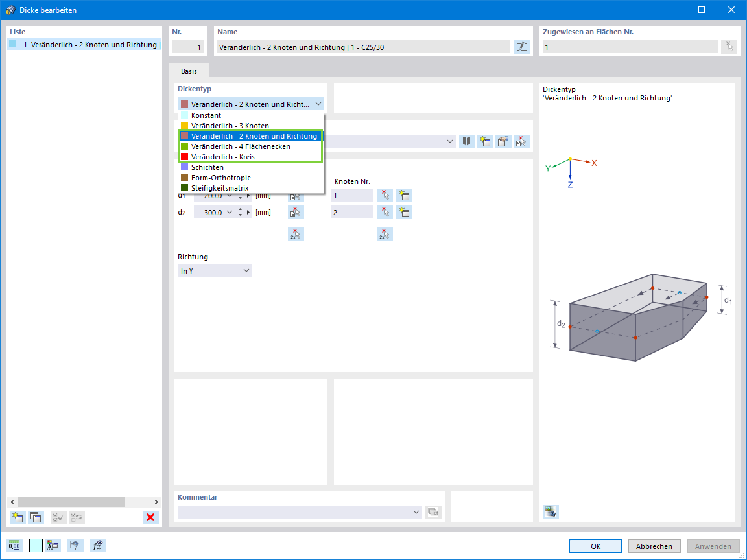Click the Liste scrollbar right arrow
Screen dimensions: 747x560
(x=156, y=502)
